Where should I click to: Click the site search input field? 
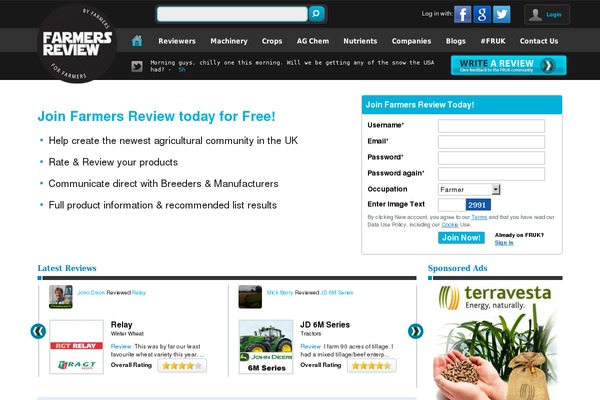pyautogui.click(x=232, y=14)
